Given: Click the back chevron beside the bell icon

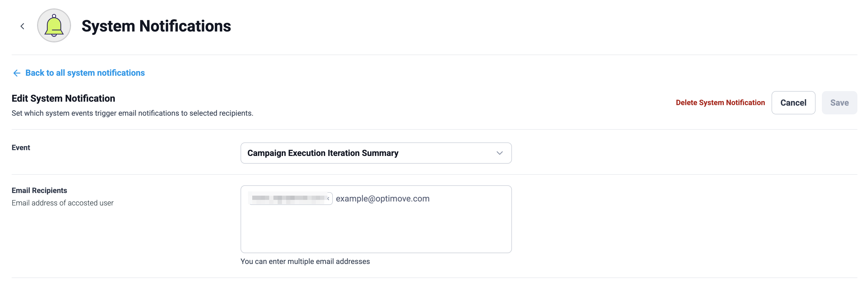Looking at the screenshot, I should (22, 26).
